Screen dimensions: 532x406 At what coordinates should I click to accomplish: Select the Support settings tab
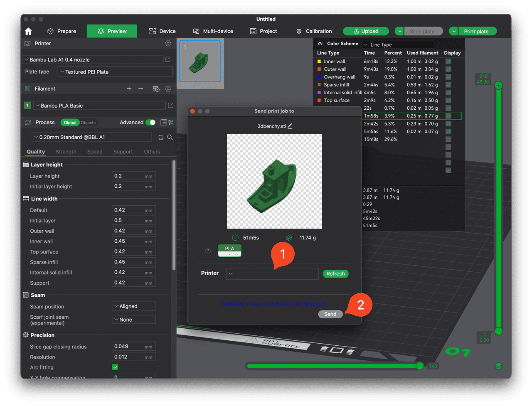pyautogui.click(x=123, y=152)
